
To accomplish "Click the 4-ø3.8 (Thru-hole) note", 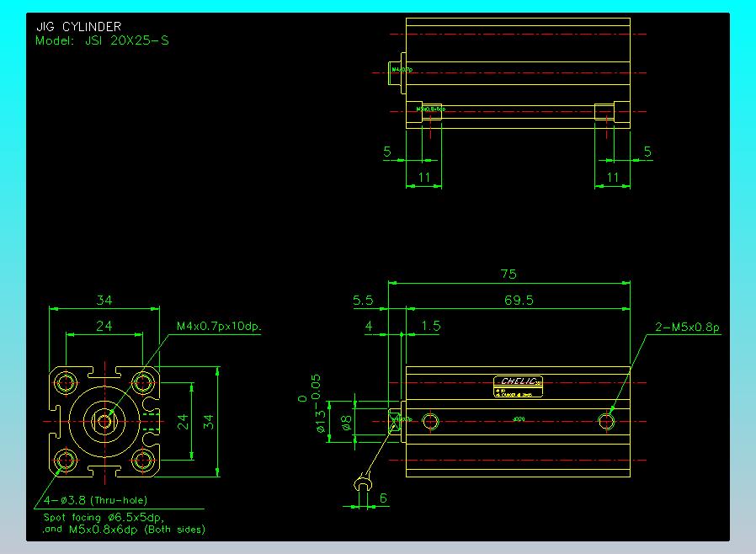I will click(x=89, y=500).
